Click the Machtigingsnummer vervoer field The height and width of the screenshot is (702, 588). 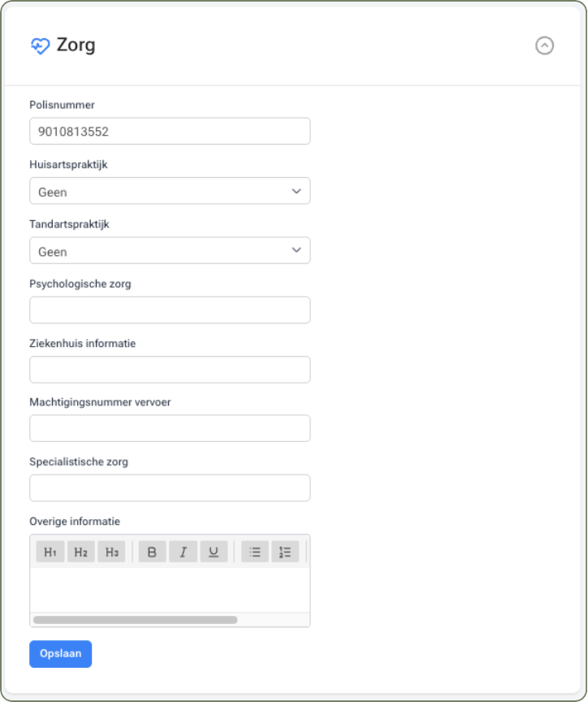coord(170,429)
